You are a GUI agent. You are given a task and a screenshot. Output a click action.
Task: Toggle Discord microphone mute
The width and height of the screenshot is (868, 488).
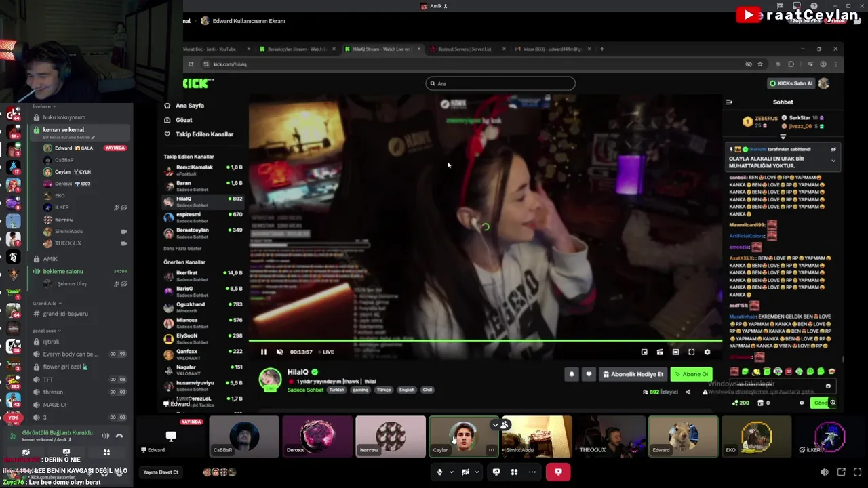coord(439,472)
